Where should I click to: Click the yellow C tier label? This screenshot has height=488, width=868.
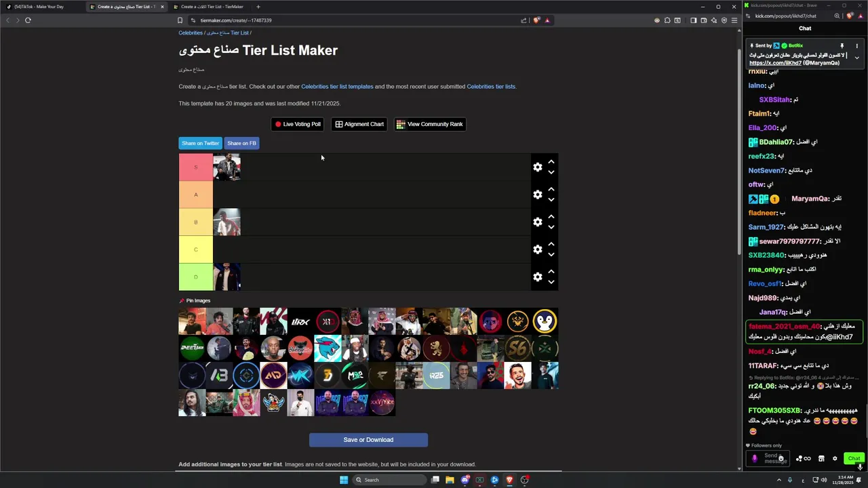pyautogui.click(x=196, y=249)
